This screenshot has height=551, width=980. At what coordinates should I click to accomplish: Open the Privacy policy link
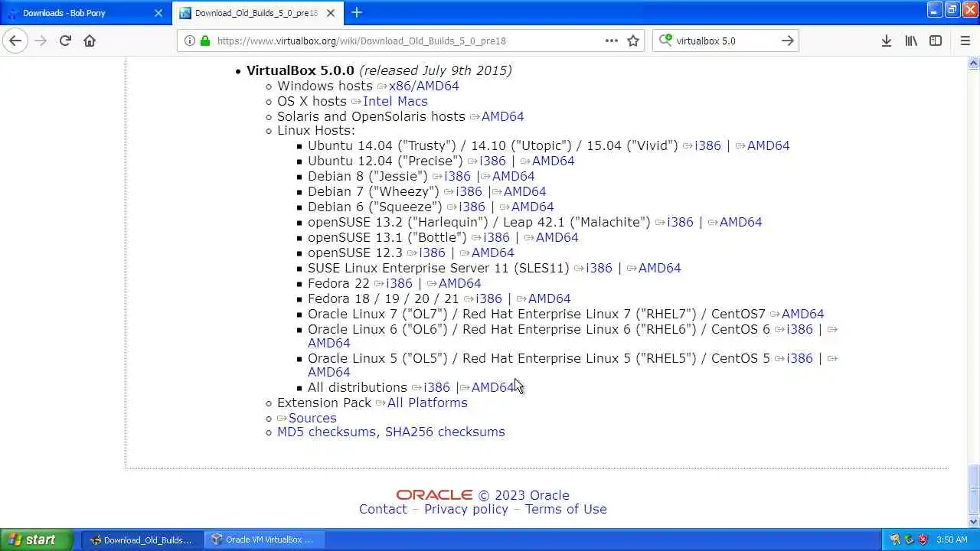466,509
